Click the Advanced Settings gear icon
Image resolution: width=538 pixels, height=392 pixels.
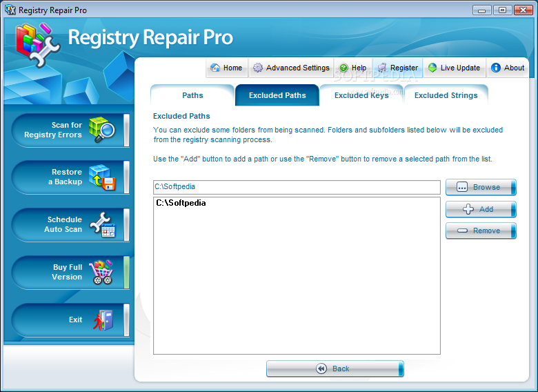(258, 68)
